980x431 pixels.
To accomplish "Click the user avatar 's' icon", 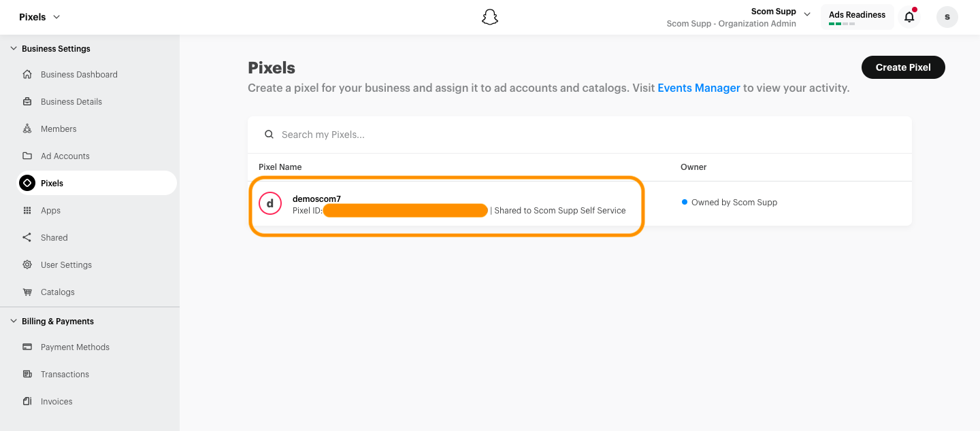I will coord(947,17).
